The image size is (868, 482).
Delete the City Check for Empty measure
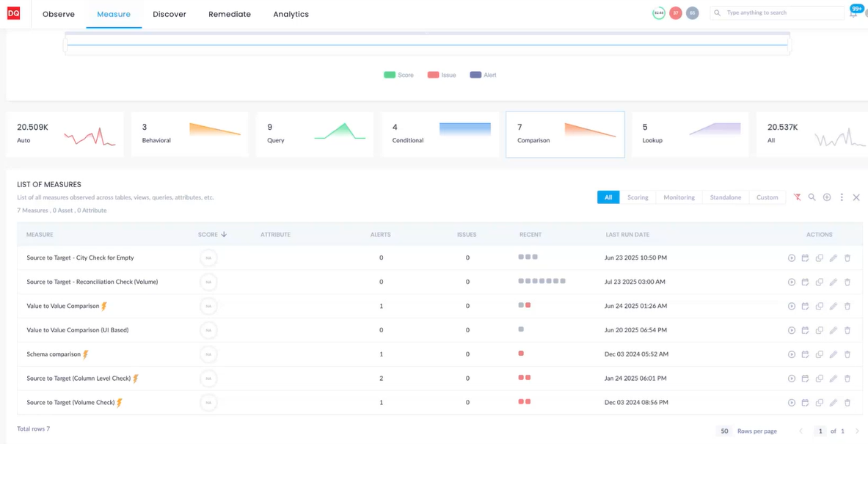[x=847, y=258]
